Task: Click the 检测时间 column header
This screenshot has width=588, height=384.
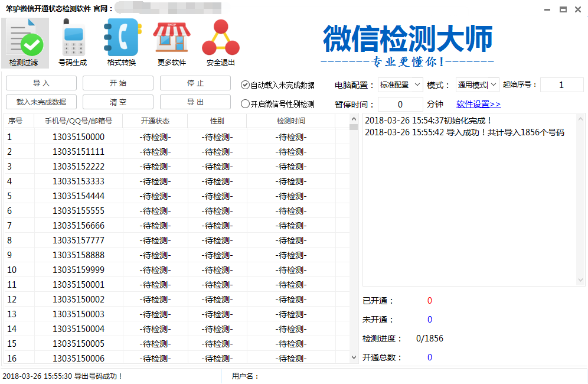Action: tap(291, 121)
